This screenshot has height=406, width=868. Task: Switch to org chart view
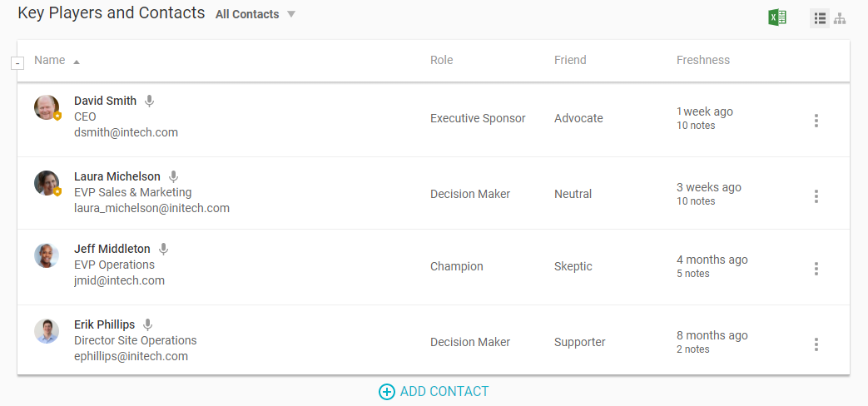tap(840, 18)
